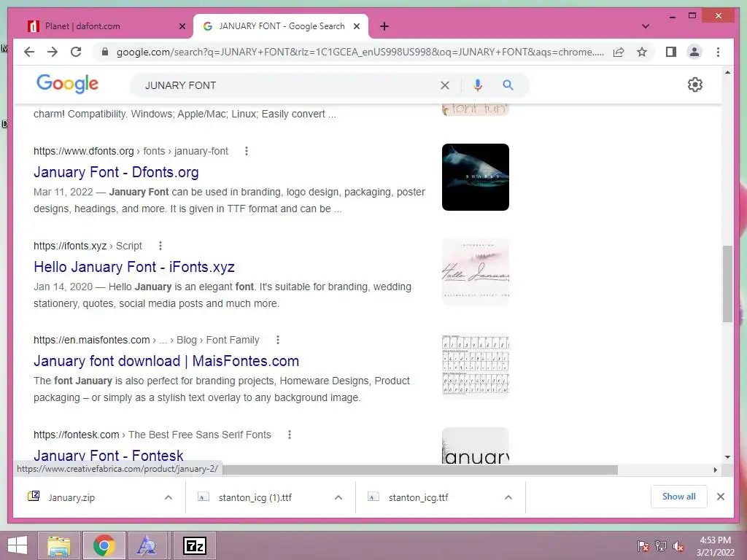Bookmark this page with star icon

tap(642, 52)
